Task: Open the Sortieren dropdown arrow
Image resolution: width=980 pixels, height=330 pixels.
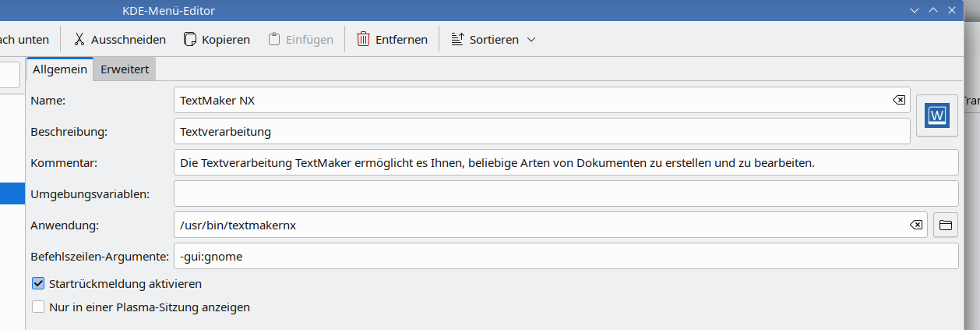Action: click(x=531, y=39)
